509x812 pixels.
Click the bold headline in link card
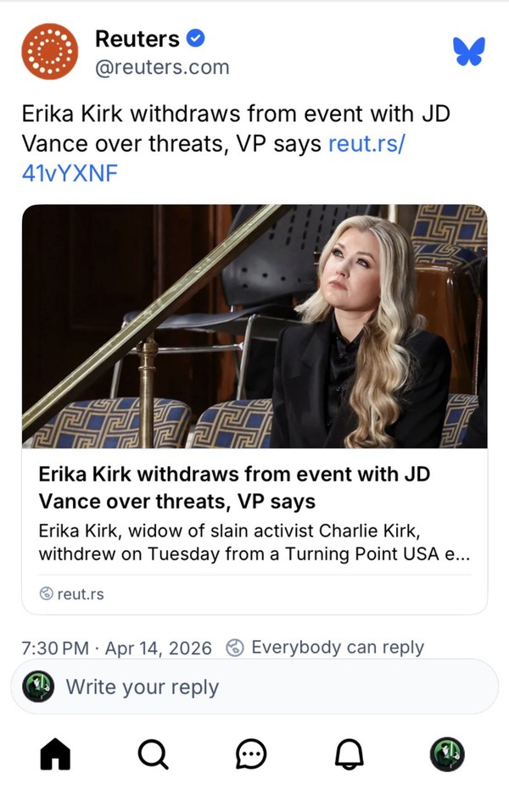tap(234, 487)
